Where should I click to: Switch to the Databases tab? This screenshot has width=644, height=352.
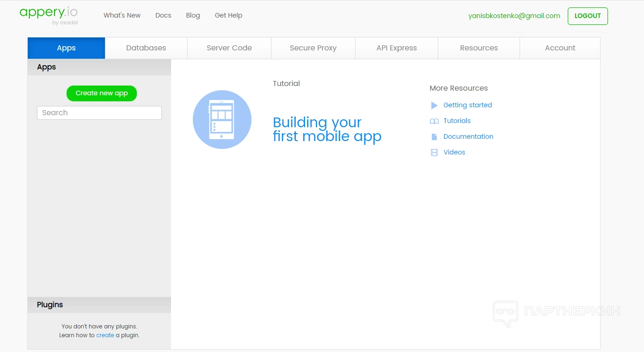pyautogui.click(x=146, y=48)
